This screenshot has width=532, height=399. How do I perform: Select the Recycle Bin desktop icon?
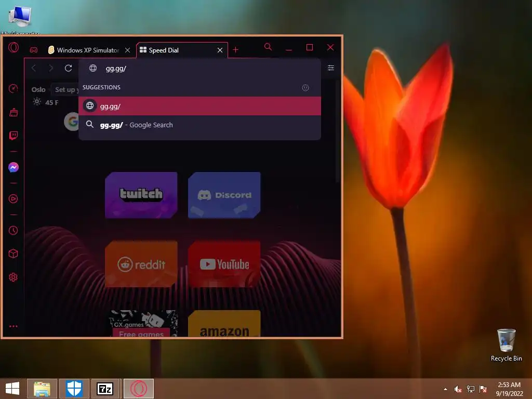click(506, 345)
